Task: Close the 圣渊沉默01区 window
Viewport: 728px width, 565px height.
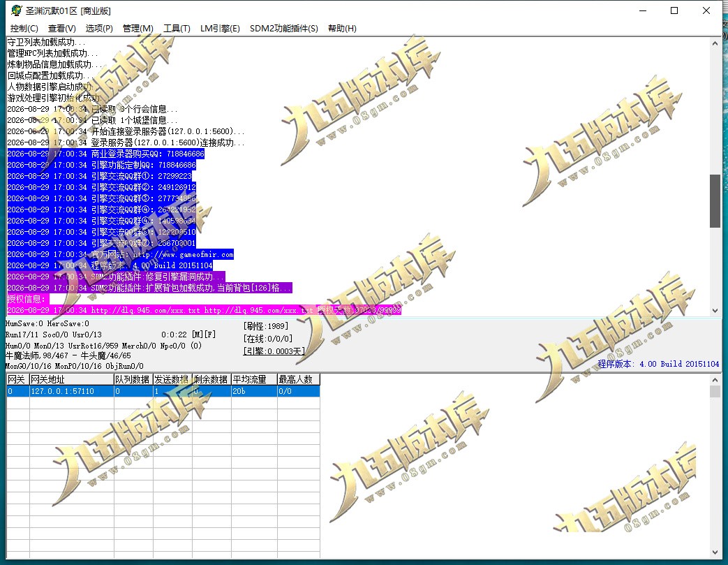Action: [x=706, y=10]
